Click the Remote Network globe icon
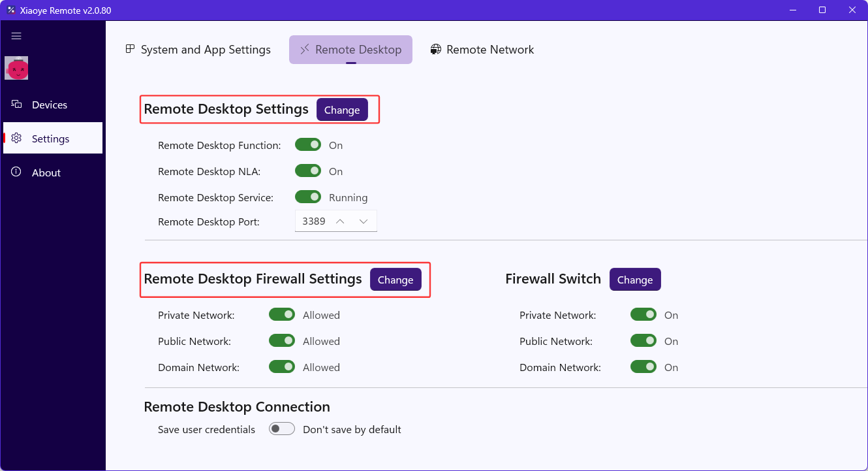The height and width of the screenshot is (471, 868). (x=436, y=50)
